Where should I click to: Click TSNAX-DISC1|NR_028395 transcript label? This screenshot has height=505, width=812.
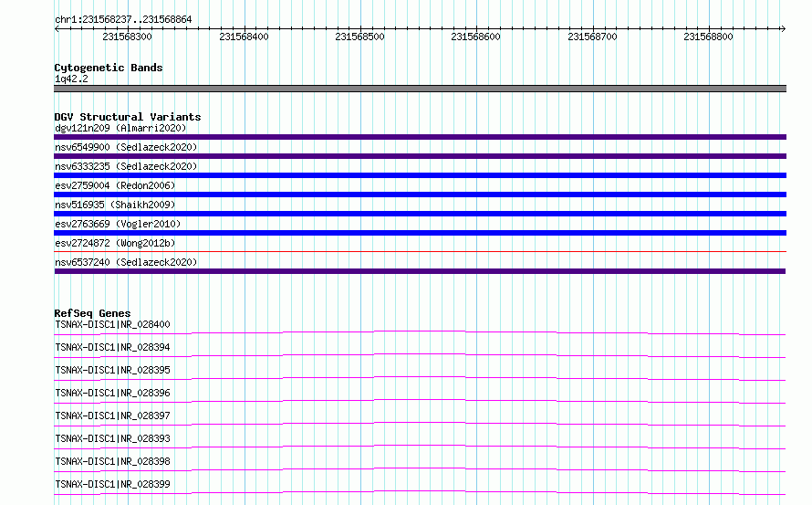pyautogui.click(x=112, y=370)
